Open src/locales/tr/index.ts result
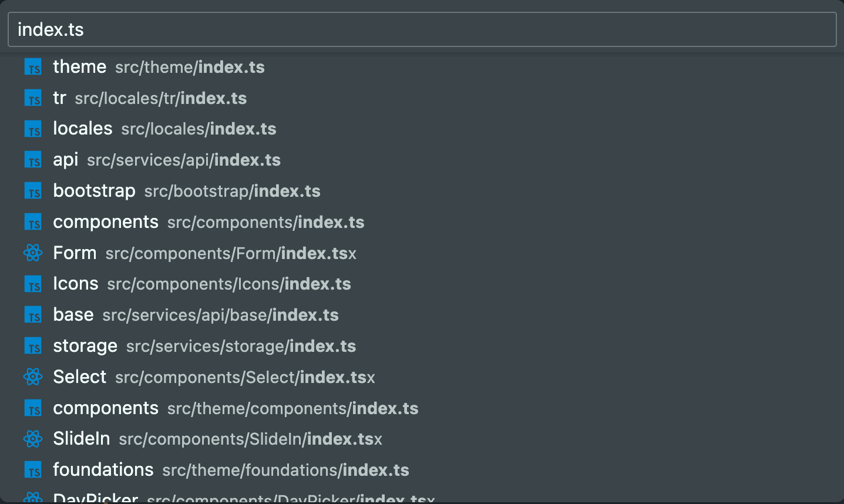The height and width of the screenshot is (504, 844). tap(150, 98)
